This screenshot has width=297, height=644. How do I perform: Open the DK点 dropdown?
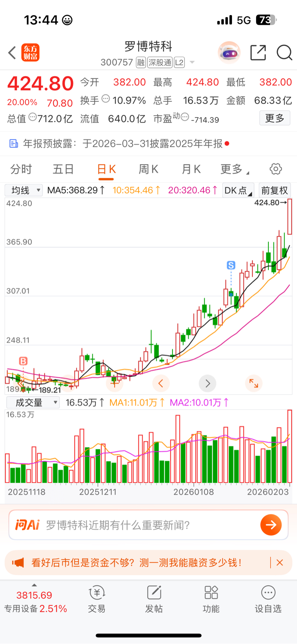tap(238, 190)
